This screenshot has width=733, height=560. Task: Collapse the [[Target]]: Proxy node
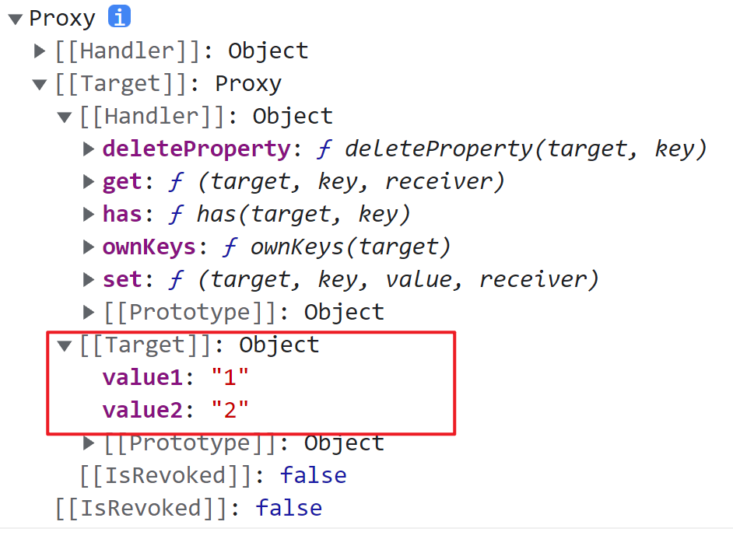pyautogui.click(x=40, y=84)
